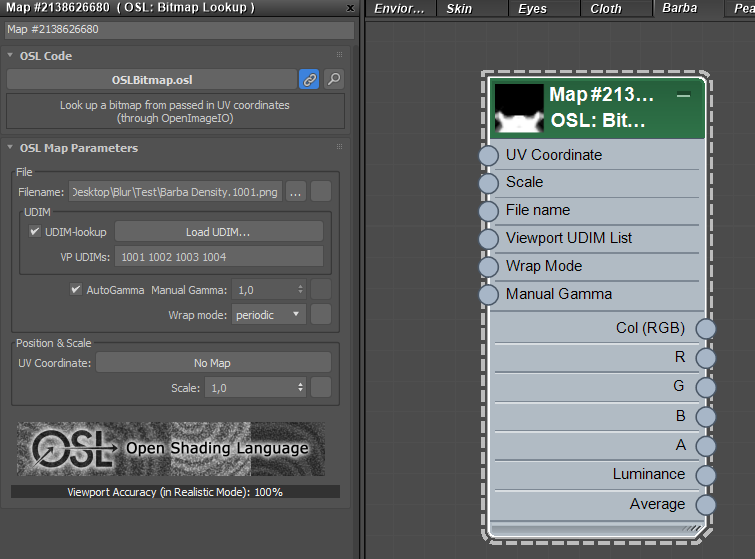Click the Luminance output socket on node

[x=706, y=475]
